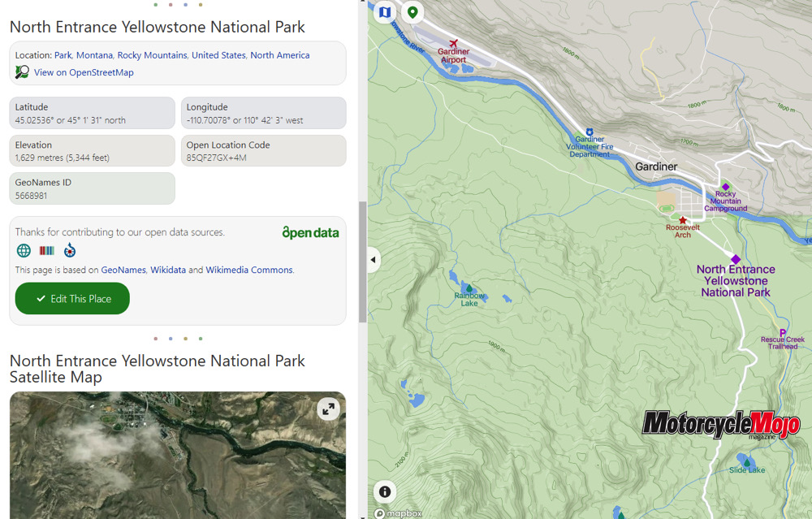Open the map info icon

[385, 491]
